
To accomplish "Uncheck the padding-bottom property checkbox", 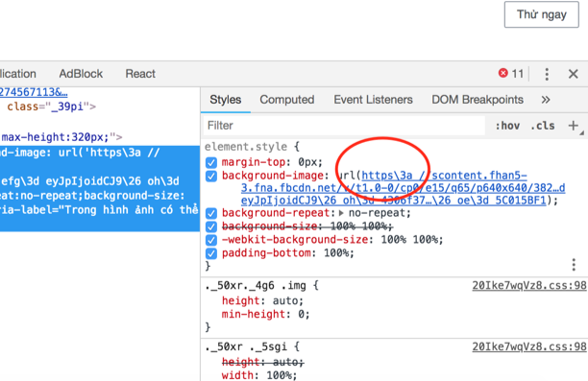I will coord(211,253).
